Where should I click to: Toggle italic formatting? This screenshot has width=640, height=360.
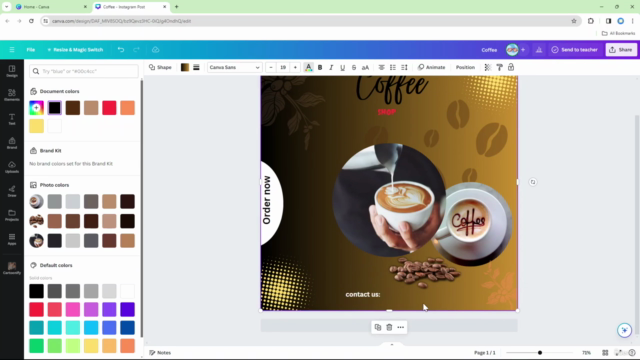click(331, 67)
